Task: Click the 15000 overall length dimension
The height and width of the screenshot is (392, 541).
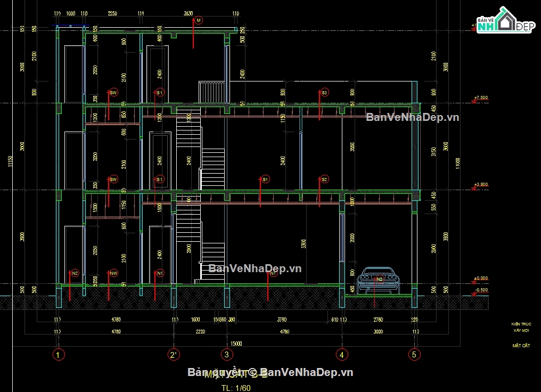Action: (236, 344)
